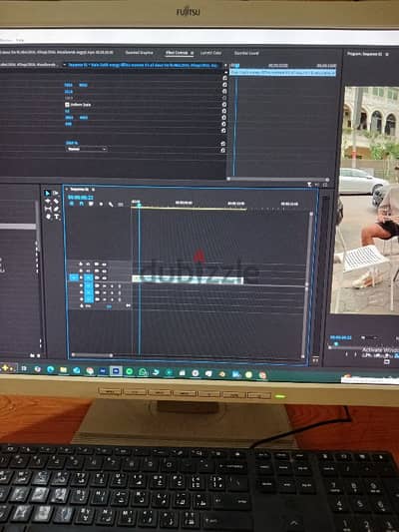Switch to Essential Graphics tab
399x532 pixels.
coord(139,53)
